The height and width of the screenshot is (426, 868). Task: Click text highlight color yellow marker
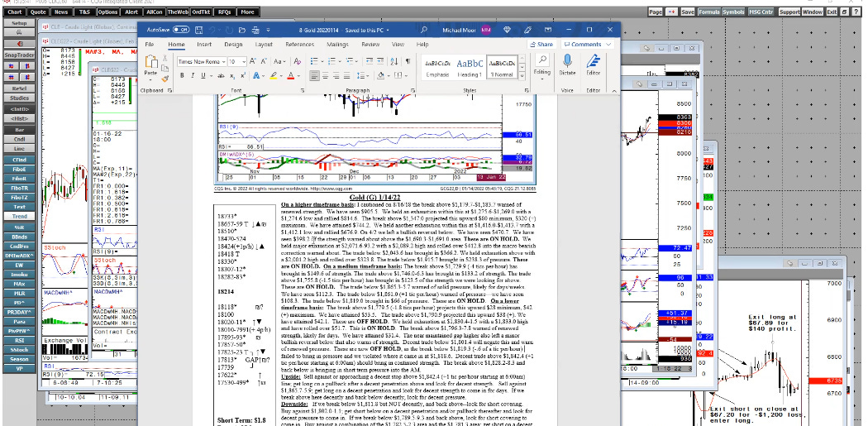coord(274,76)
